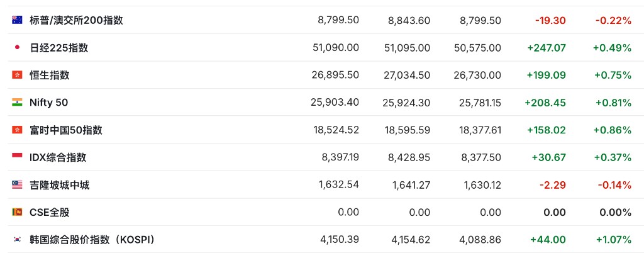Viewport: 644px width, 253px height.
Task: Click the South Korean flag icon
Action: pos(17,240)
